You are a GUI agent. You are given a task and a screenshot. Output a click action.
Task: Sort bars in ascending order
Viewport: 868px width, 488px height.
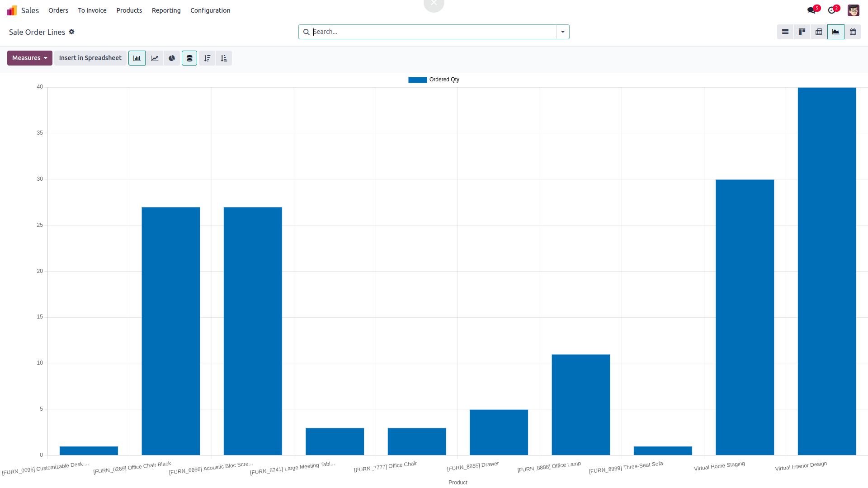224,58
